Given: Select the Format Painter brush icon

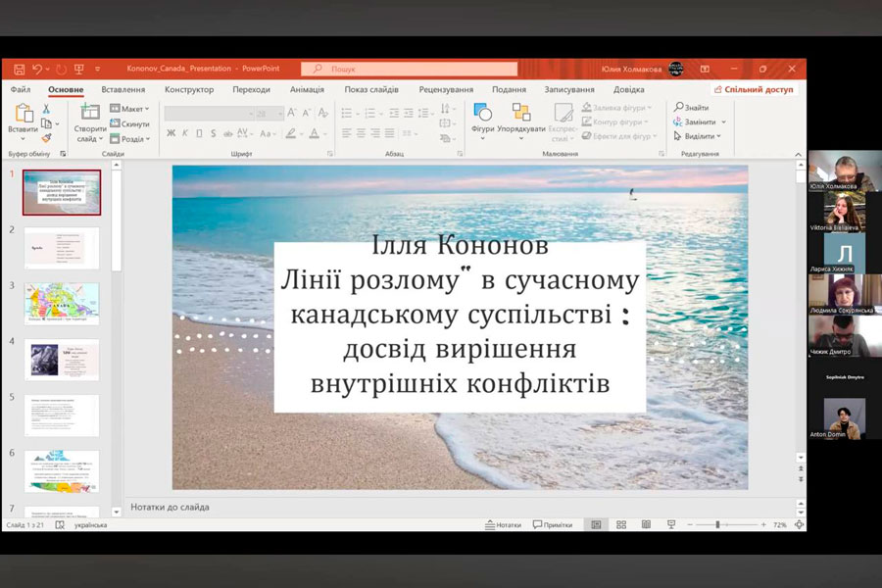Looking at the screenshot, I should [46, 138].
